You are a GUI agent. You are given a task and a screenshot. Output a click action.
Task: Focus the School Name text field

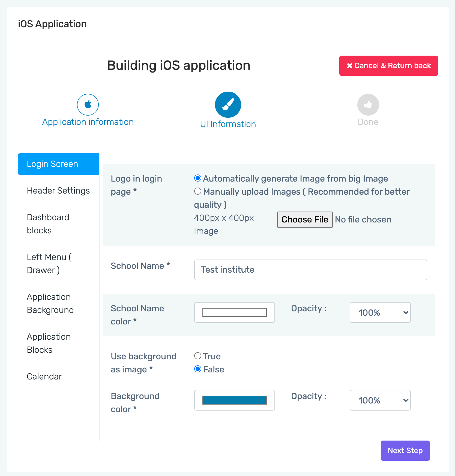[311, 270]
